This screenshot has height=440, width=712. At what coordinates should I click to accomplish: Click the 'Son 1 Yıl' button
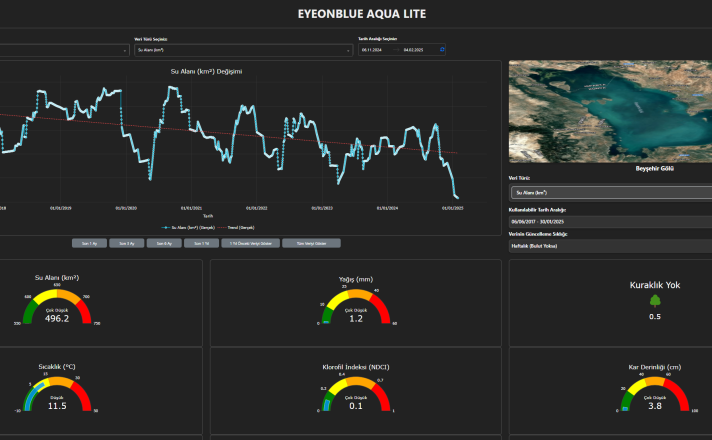click(x=201, y=243)
